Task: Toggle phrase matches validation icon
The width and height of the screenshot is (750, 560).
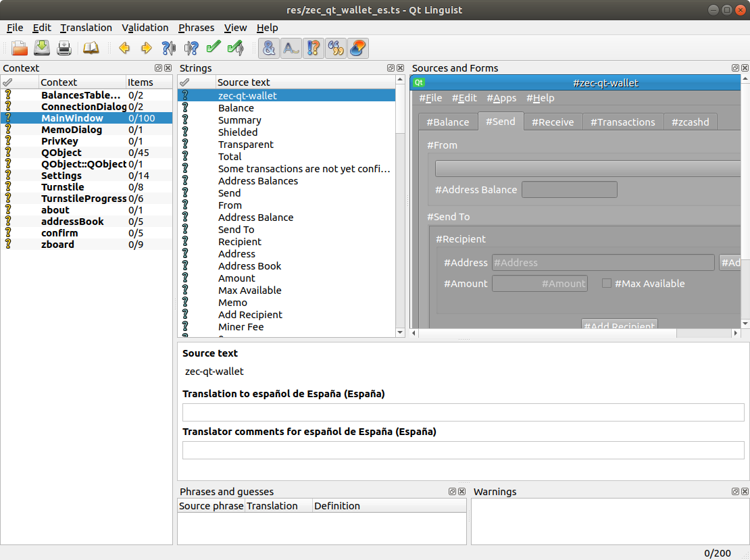Action: (336, 48)
